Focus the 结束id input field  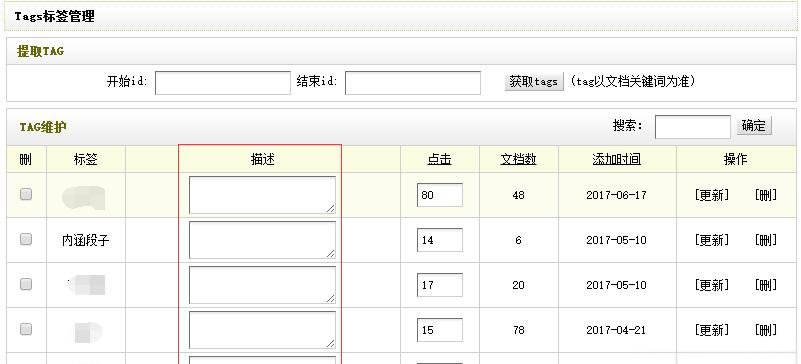coord(413,83)
